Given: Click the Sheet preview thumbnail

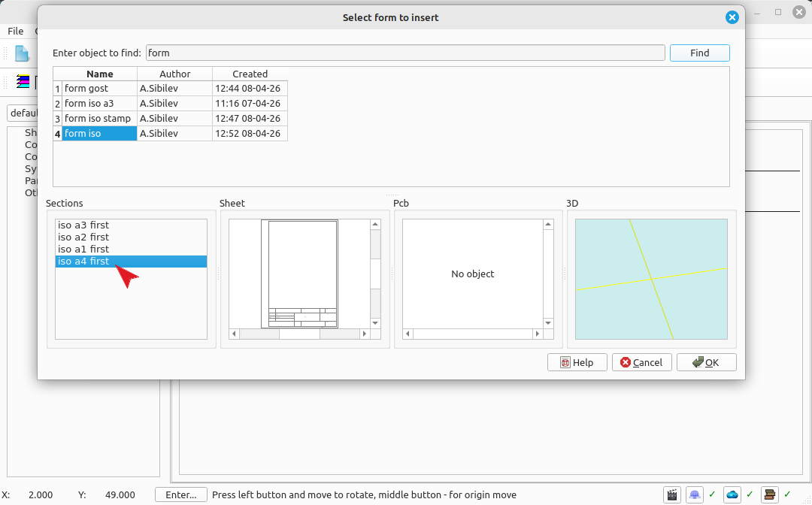Looking at the screenshot, I should 299,274.
